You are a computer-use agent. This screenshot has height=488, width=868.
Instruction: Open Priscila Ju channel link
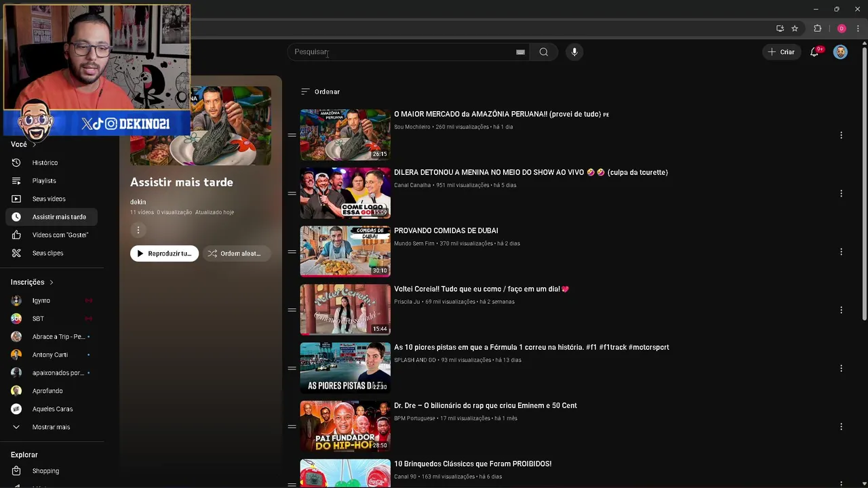click(407, 302)
